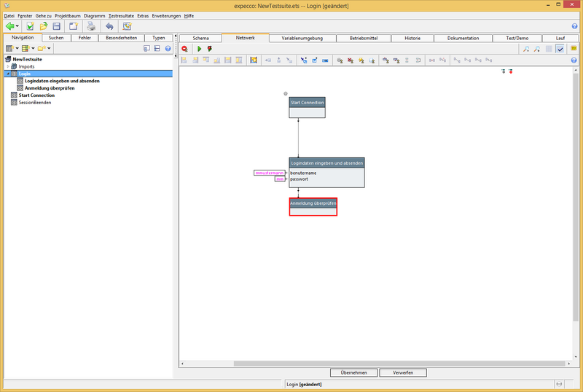
Task: Click the printer icon in toolbar
Action: point(91,26)
